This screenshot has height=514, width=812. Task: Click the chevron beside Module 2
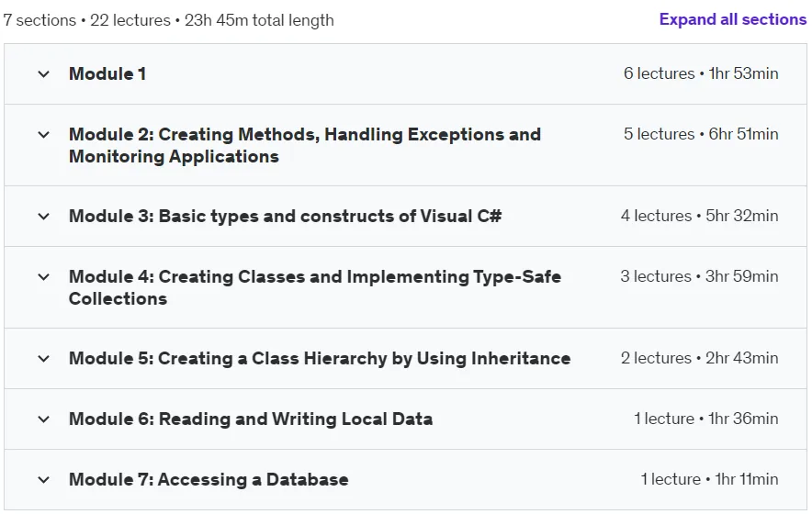point(44,135)
